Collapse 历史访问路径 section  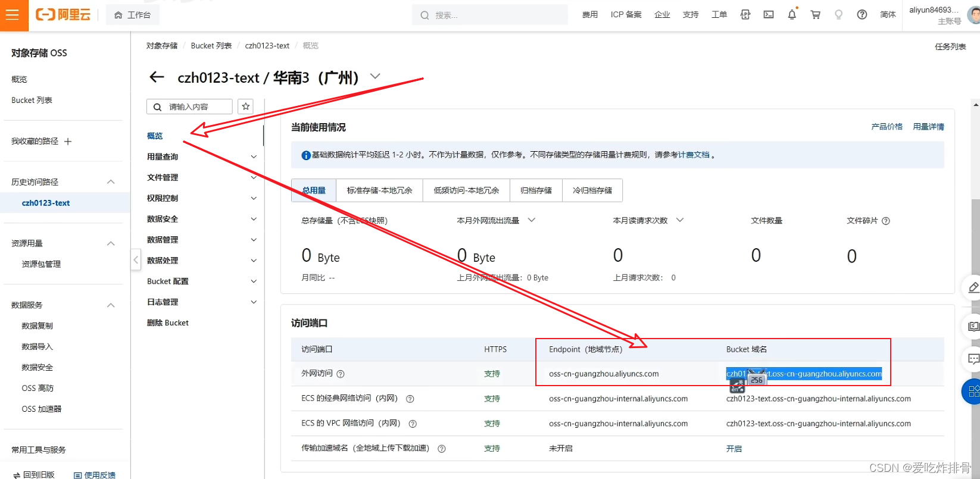click(x=111, y=182)
